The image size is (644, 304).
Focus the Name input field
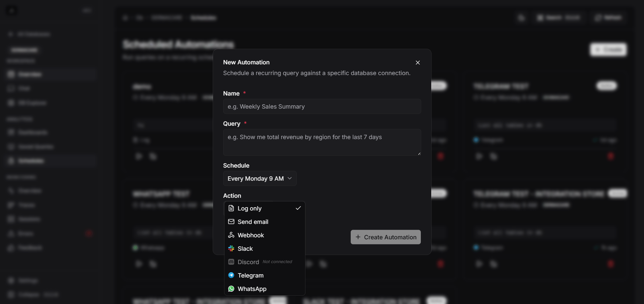click(322, 106)
